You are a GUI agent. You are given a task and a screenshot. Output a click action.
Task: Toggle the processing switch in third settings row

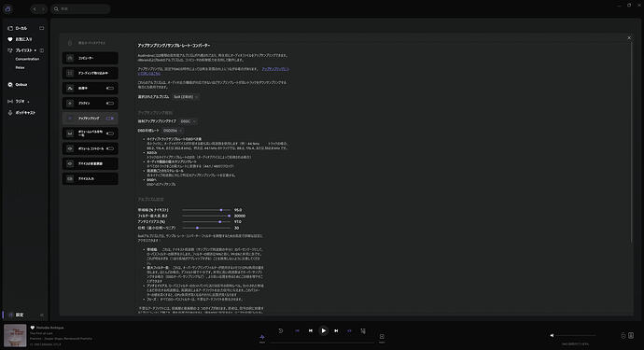109,89
